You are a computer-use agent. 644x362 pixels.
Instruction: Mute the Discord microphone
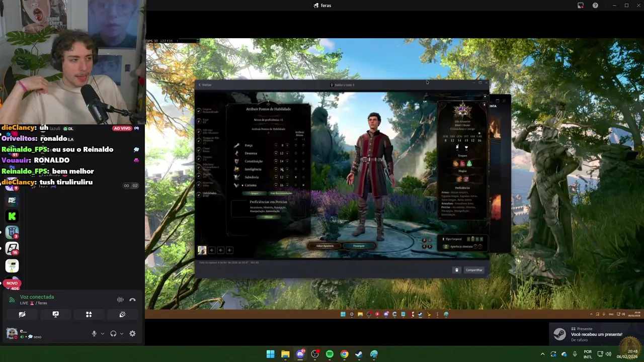click(x=94, y=333)
